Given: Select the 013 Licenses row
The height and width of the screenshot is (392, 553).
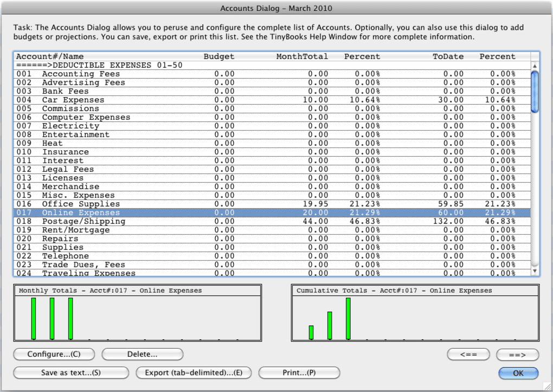Looking at the screenshot, I should pos(272,178).
